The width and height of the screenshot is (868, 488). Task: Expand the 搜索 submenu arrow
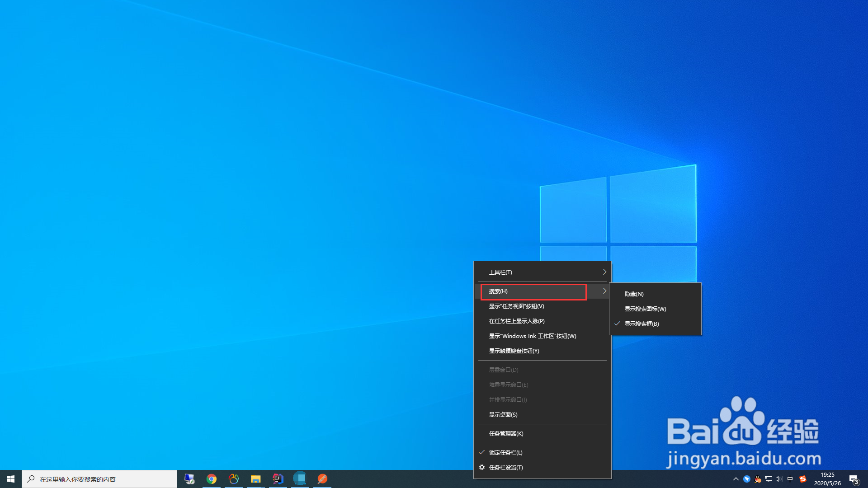604,291
